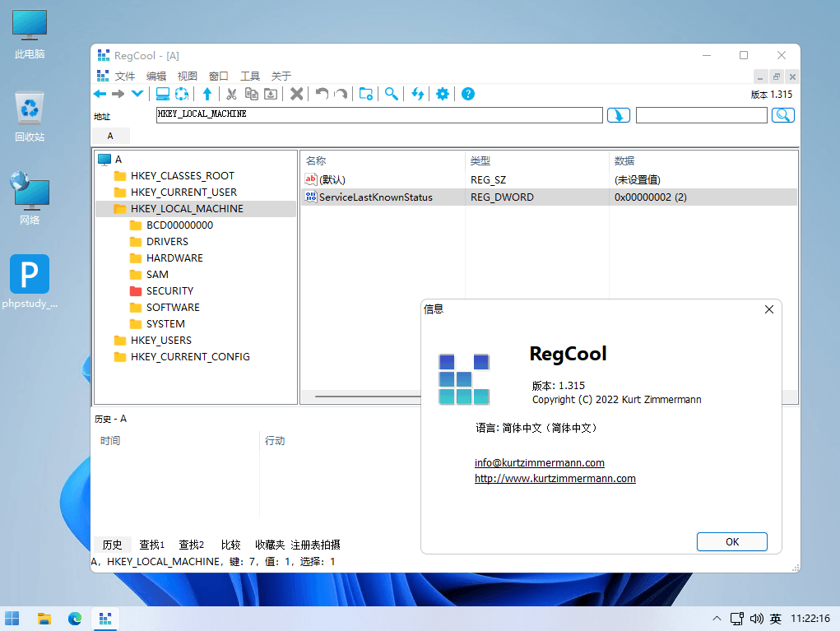This screenshot has width=840, height=631.
Task: Select the red SECURITY key
Action: tap(169, 291)
